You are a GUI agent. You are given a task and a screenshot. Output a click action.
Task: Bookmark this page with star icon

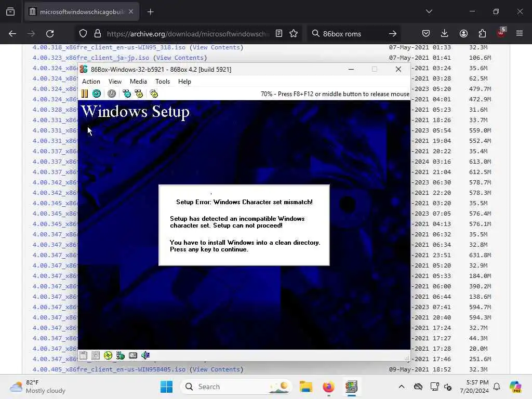pos(294,33)
